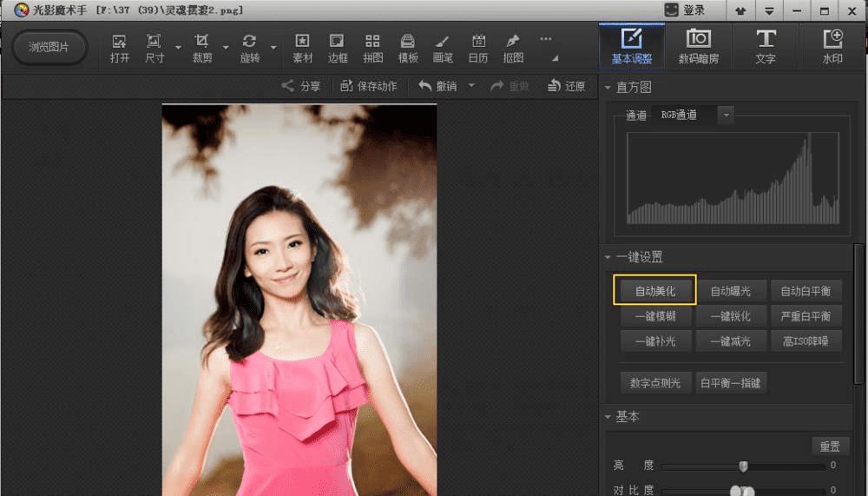Open the 抠图 (Cutout) tool

pos(513,48)
